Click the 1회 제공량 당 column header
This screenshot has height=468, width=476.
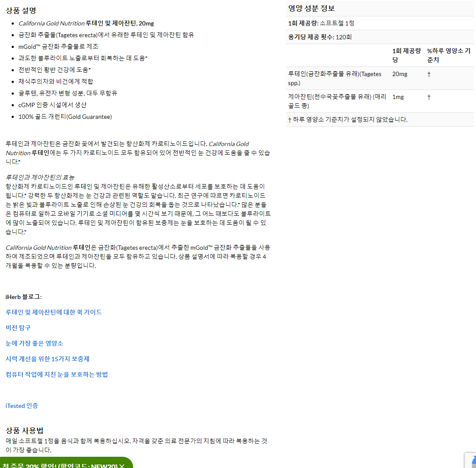pos(406,55)
